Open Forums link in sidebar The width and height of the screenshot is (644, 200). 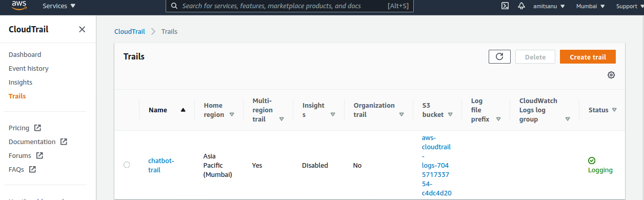(20, 155)
